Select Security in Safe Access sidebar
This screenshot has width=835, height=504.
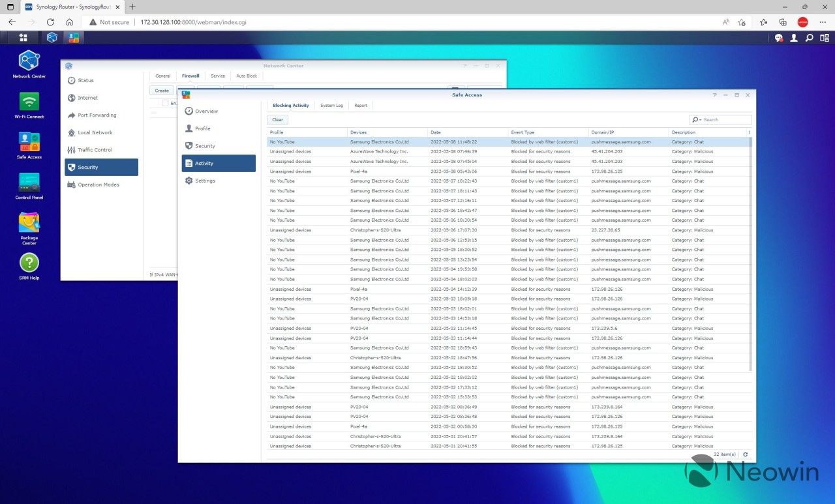[219, 146]
